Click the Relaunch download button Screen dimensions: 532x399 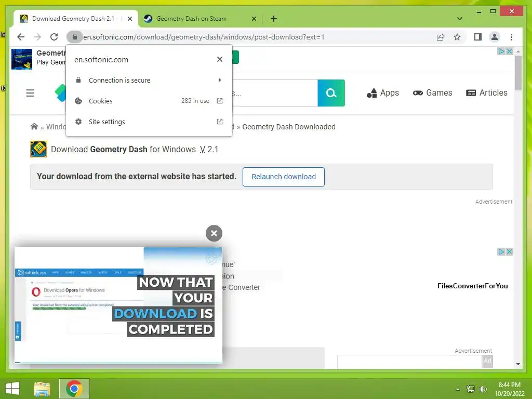coord(283,177)
